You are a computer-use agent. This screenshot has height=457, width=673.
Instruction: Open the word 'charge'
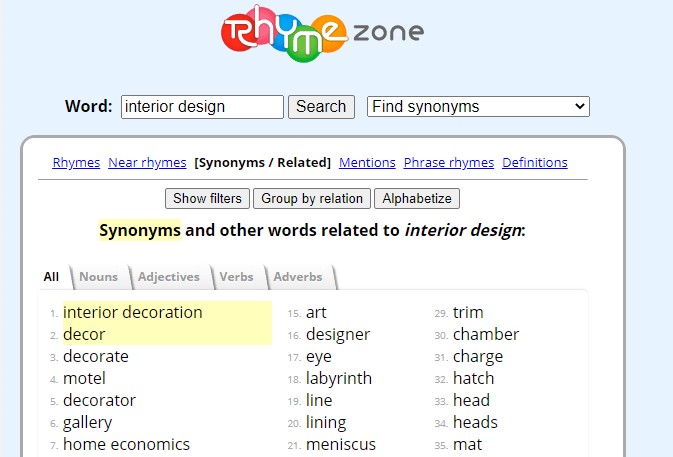478,357
